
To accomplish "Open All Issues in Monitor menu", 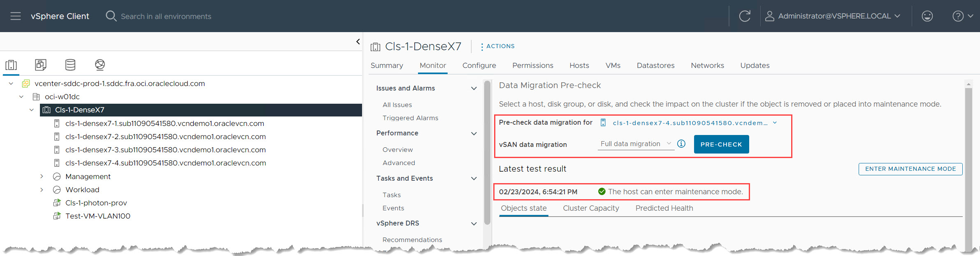I will tap(397, 105).
